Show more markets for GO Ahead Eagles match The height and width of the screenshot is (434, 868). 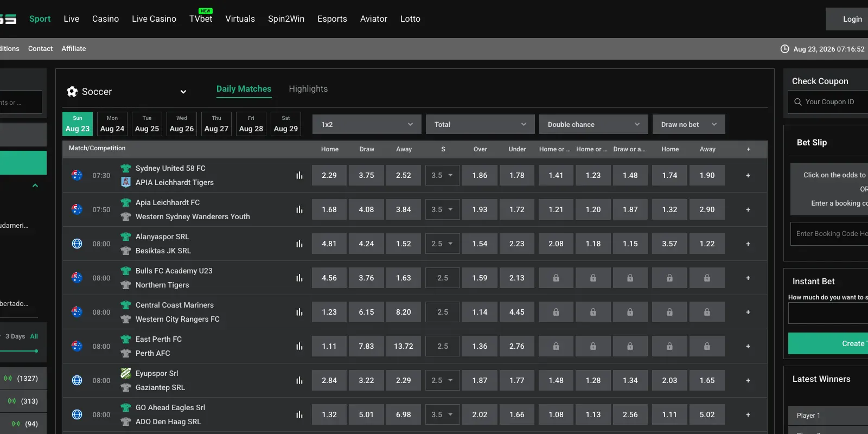click(x=748, y=414)
